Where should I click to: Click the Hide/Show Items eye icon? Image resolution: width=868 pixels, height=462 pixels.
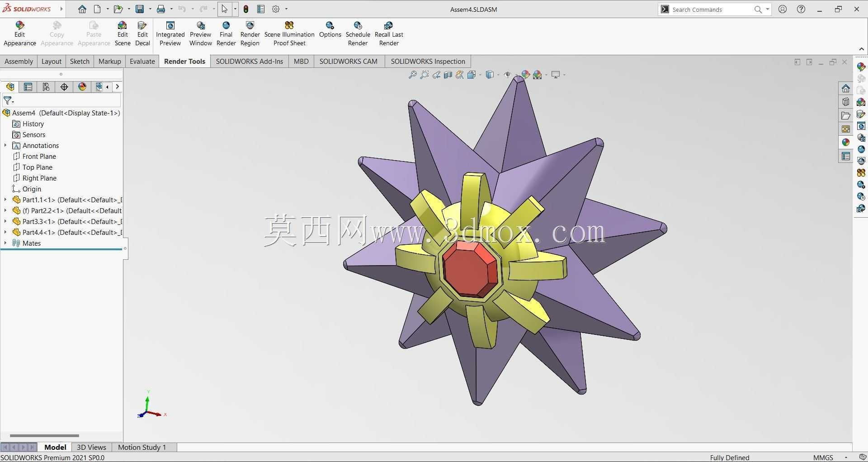pos(508,75)
